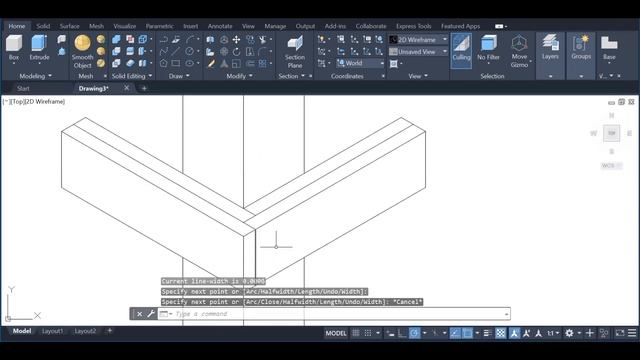Select the Line tool in Draw panel
This screenshot has height=360, width=640.
tap(176, 51)
